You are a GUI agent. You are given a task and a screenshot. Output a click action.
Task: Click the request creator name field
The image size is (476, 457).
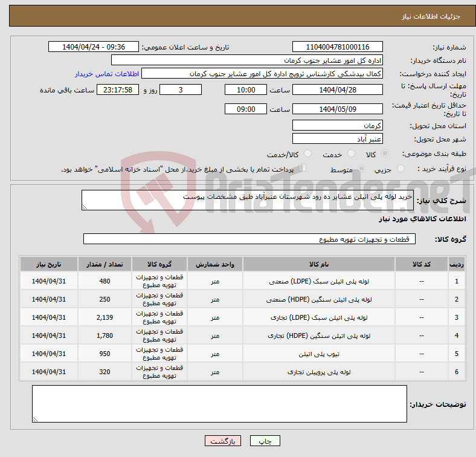[x=262, y=74]
